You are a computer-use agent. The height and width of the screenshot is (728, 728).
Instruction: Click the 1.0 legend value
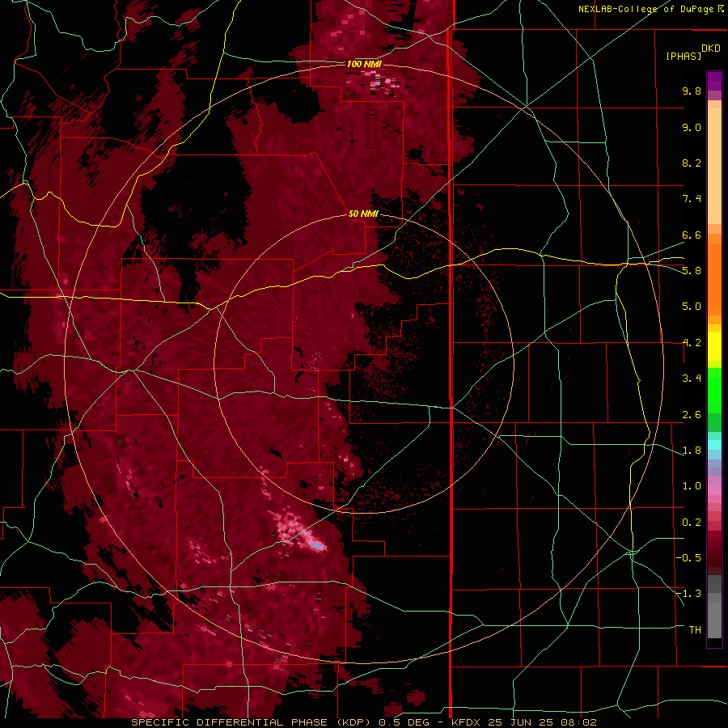pos(692,485)
